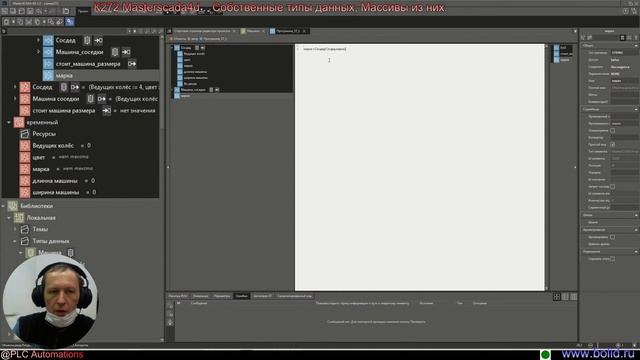Image resolution: width=640 pixels, height=360 pixels.
Task: Click the Ресурсы folder icon
Action: [x=25, y=134]
